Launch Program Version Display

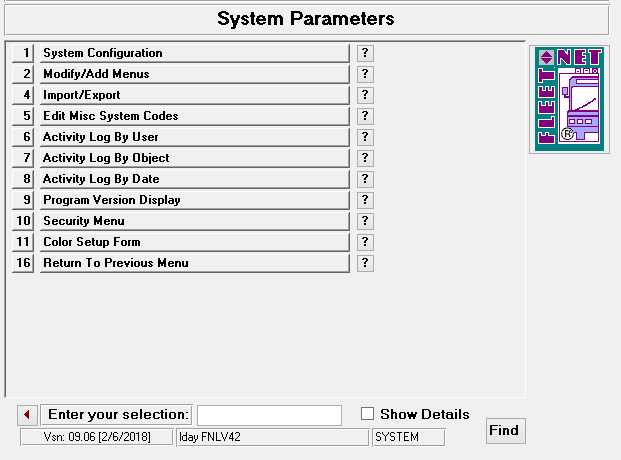[194, 200]
